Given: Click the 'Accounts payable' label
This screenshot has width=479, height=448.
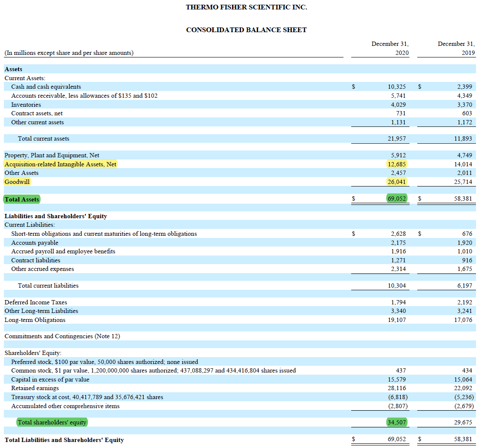Looking at the screenshot, I should [34, 243].
